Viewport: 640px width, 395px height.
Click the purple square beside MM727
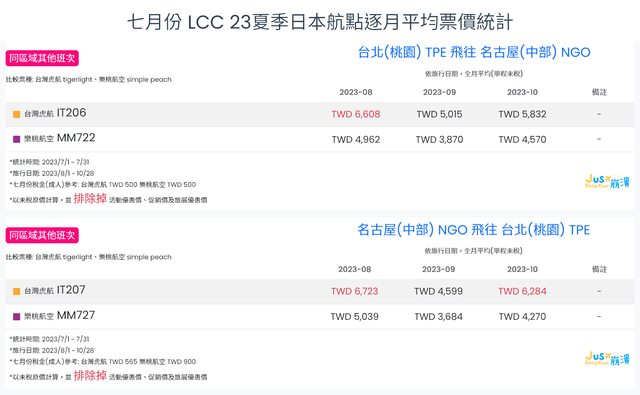(16, 316)
